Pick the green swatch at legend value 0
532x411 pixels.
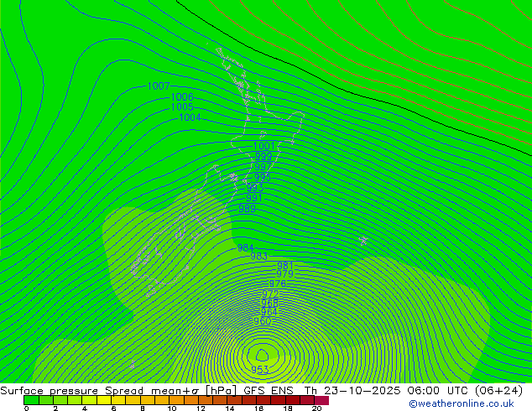[x=31, y=400]
